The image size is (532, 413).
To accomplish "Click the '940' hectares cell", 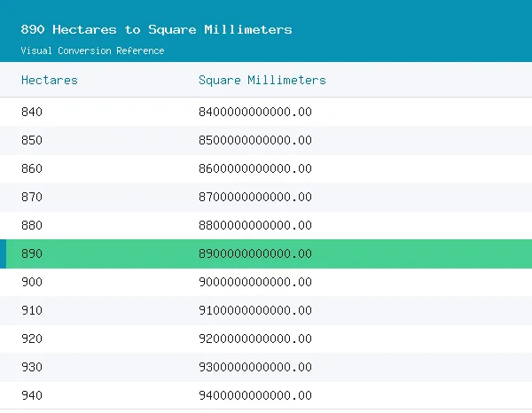I will (32, 395).
